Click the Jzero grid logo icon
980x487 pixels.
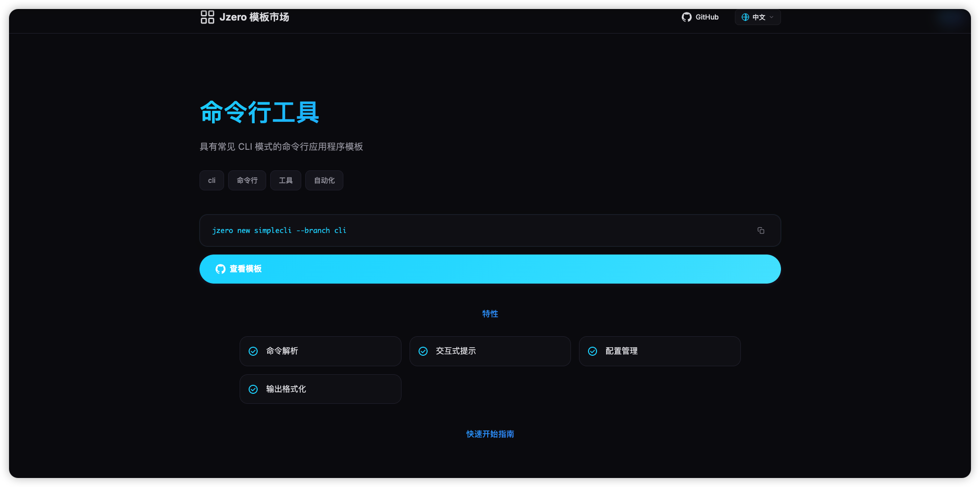coord(207,17)
